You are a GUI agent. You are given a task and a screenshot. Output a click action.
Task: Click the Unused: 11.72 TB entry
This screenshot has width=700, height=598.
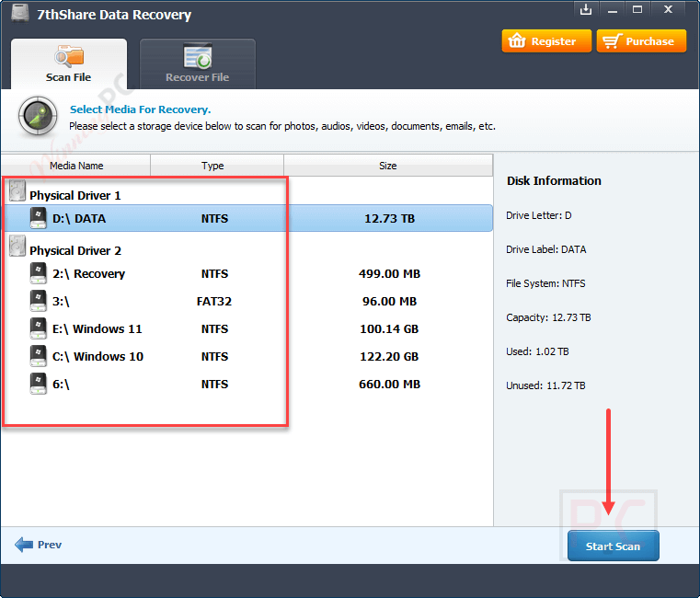click(545, 385)
